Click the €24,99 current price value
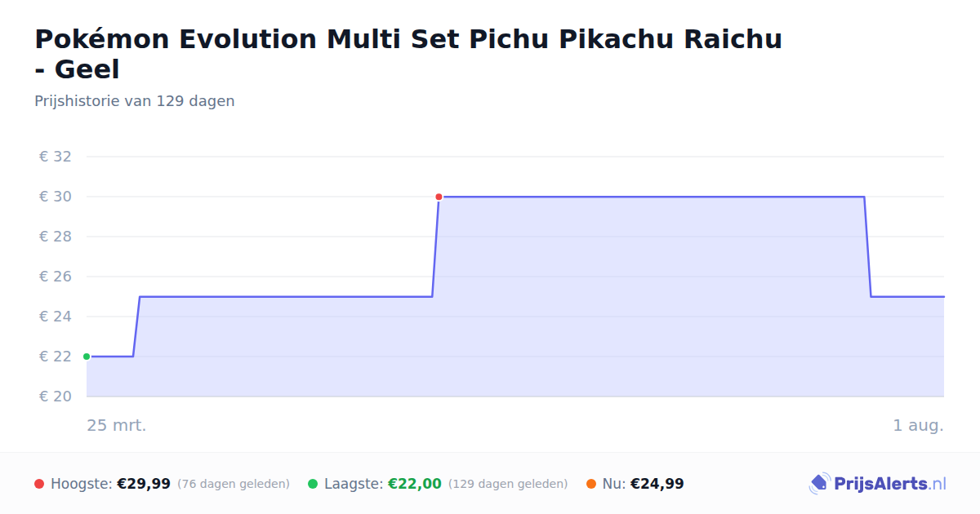Viewport: 980px width, 514px height. click(657, 484)
